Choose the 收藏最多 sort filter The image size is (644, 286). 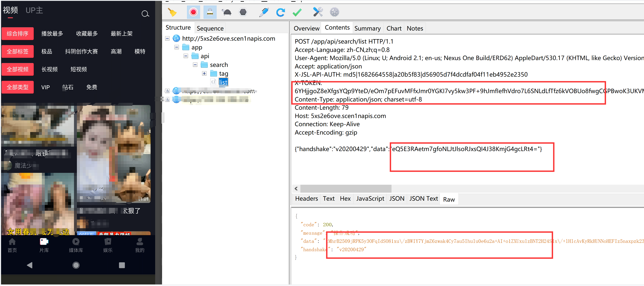pyautogui.click(x=87, y=33)
